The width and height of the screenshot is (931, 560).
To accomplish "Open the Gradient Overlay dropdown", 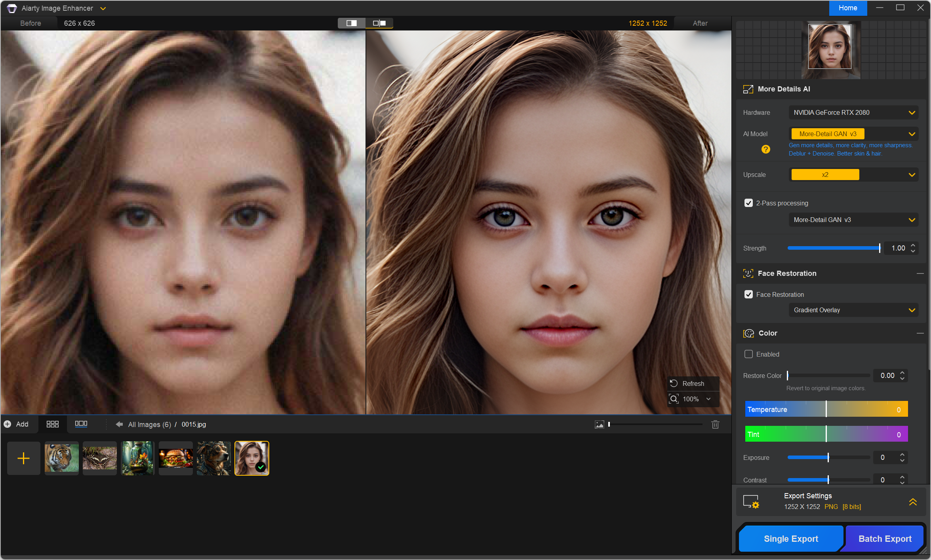I will pos(853,310).
